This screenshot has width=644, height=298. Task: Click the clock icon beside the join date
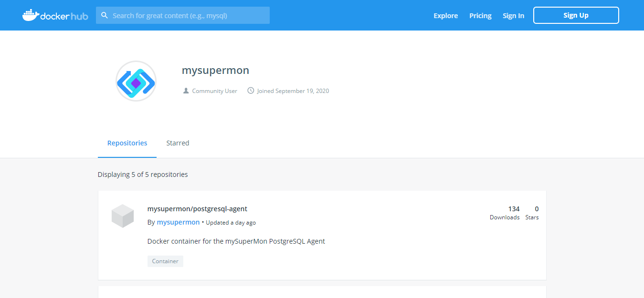(x=251, y=91)
